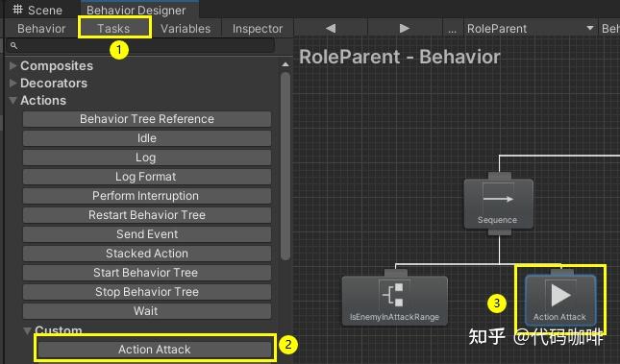Add the Restart Behavior Tree task

(147, 215)
